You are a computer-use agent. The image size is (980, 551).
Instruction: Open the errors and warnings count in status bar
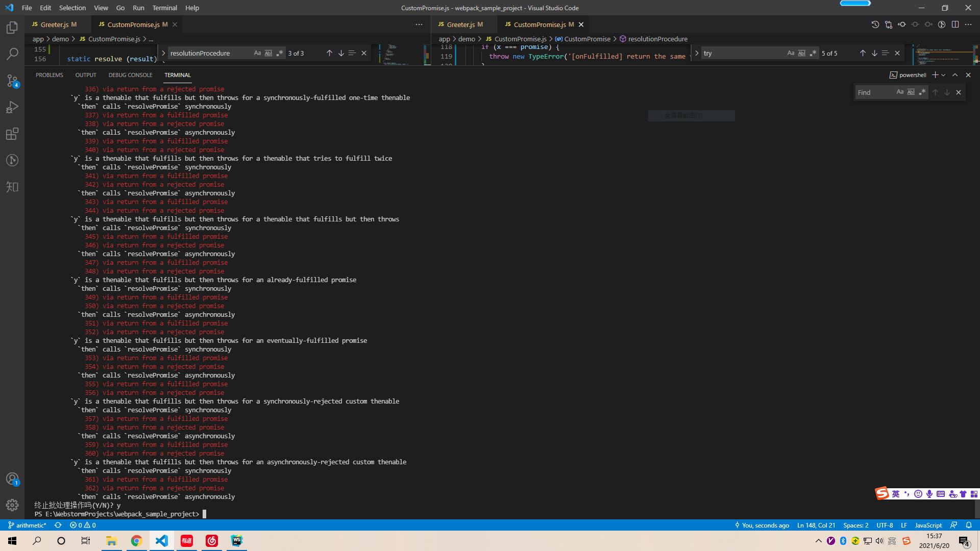click(x=83, y=525)
